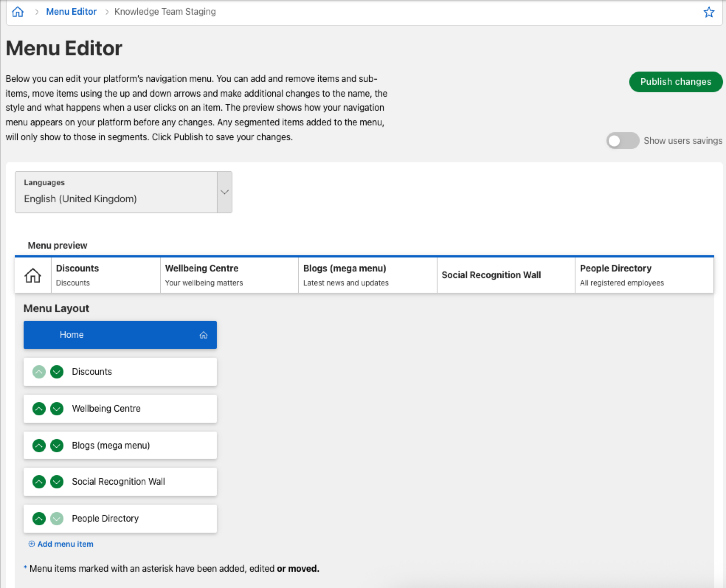Click the up arrow beside Wellbeing Centre
Screen dimensions: 726x588
[x=39, y=409]
